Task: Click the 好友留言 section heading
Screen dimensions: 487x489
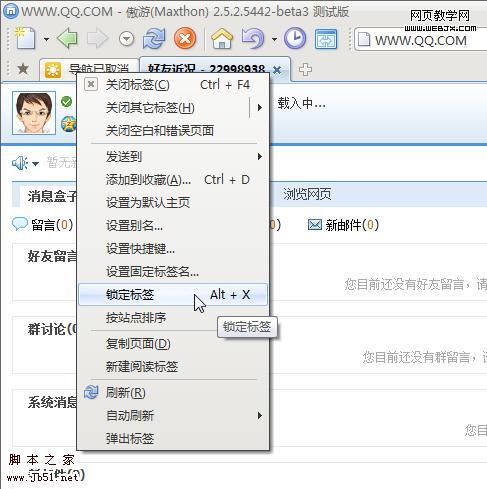Action: point(53,257)
